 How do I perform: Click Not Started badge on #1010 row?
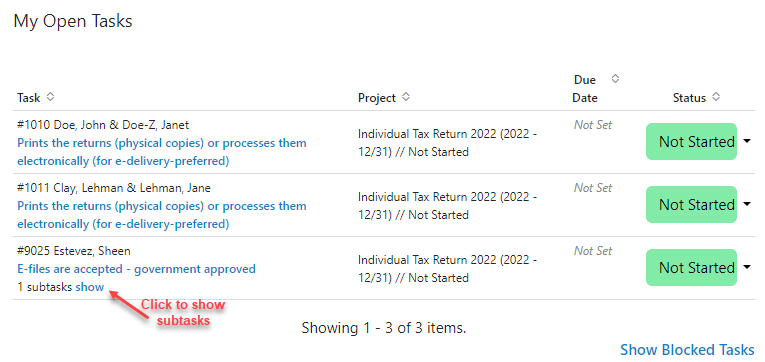[x=691, y=141]
